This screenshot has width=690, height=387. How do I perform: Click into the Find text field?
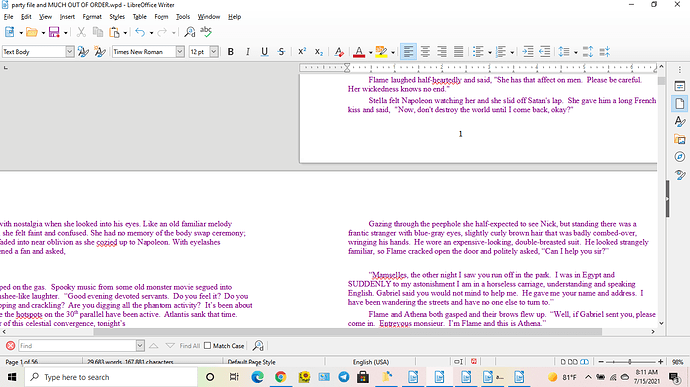[77, 346]
